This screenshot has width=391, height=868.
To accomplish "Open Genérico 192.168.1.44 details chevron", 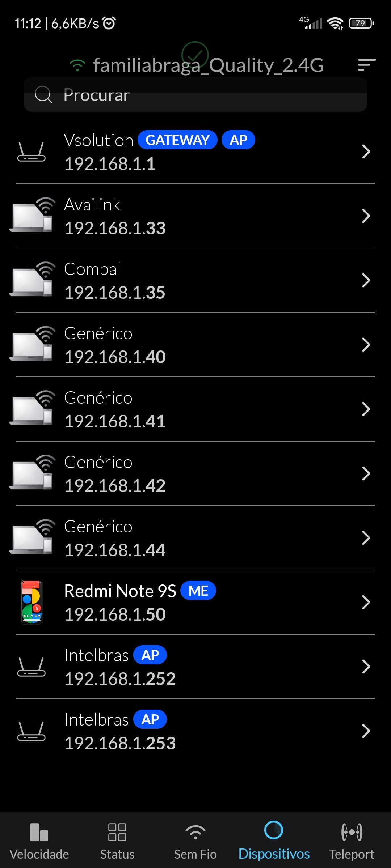I will click(x=366, y=538).
